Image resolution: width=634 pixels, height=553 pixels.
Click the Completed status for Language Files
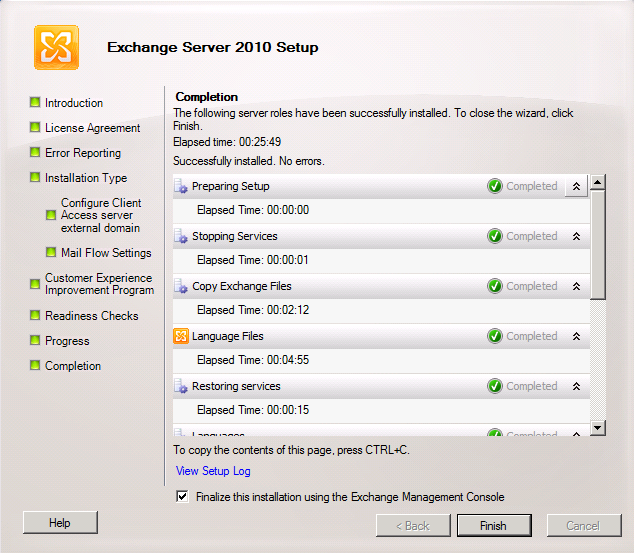point(532,336)
